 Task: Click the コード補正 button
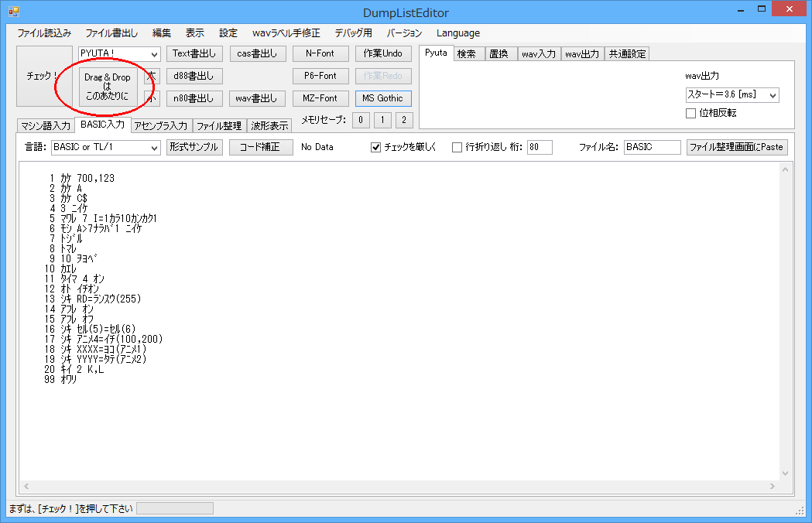(261, 147)
